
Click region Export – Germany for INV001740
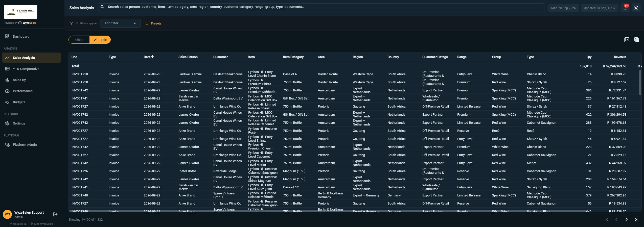pyautogui.click(x=366, y=195)
